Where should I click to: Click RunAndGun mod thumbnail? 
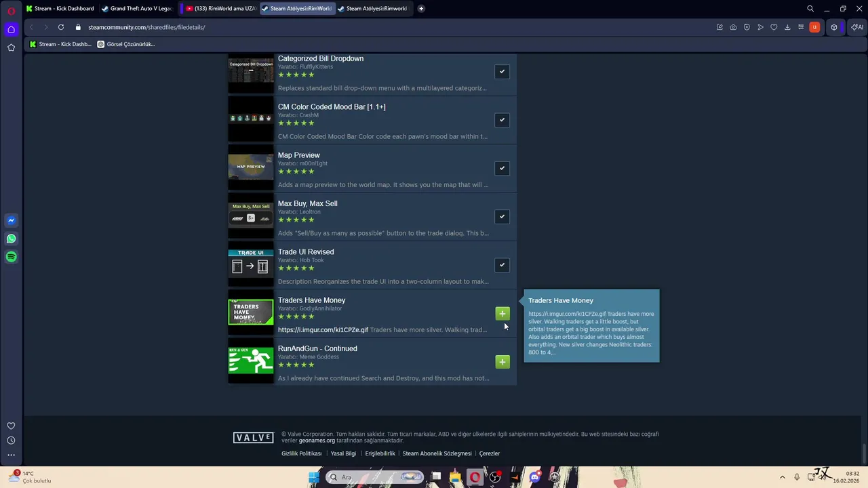[x=251, y=361]
